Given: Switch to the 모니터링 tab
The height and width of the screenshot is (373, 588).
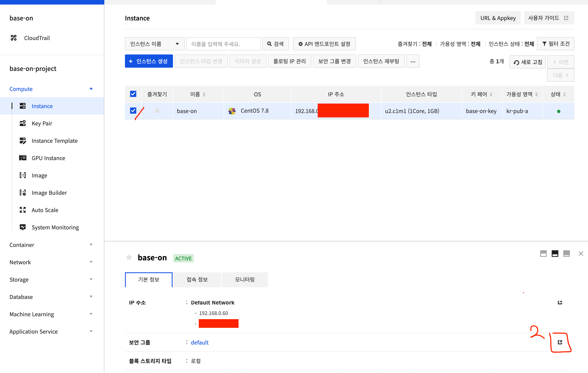Looking at the screenshot, I should click(245, 280).
